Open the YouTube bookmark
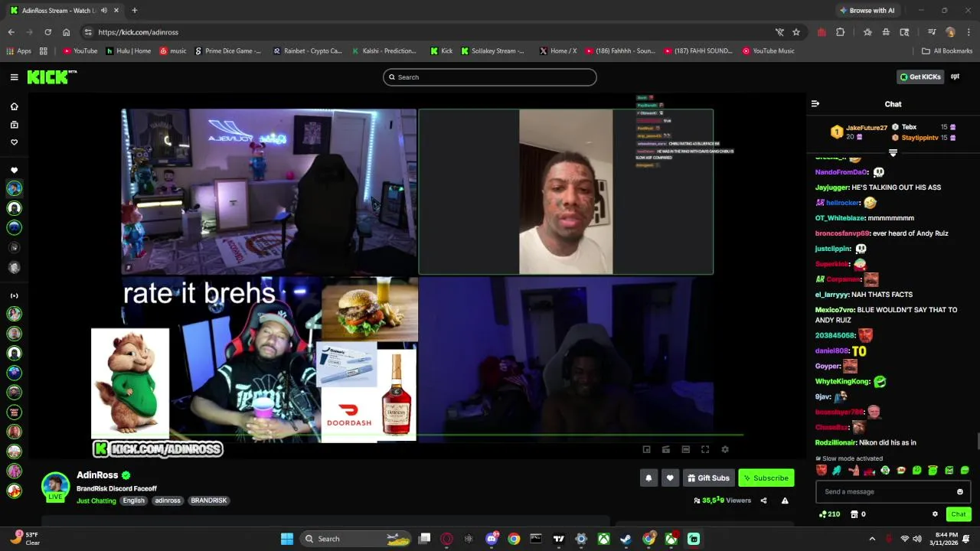This screenshot has height=551, width=980. pyautogui.click(x=80, y=51)
